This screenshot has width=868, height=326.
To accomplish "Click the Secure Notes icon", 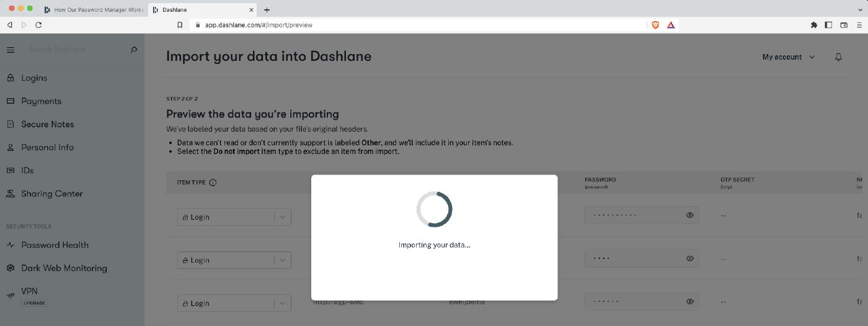I will 10,124.
